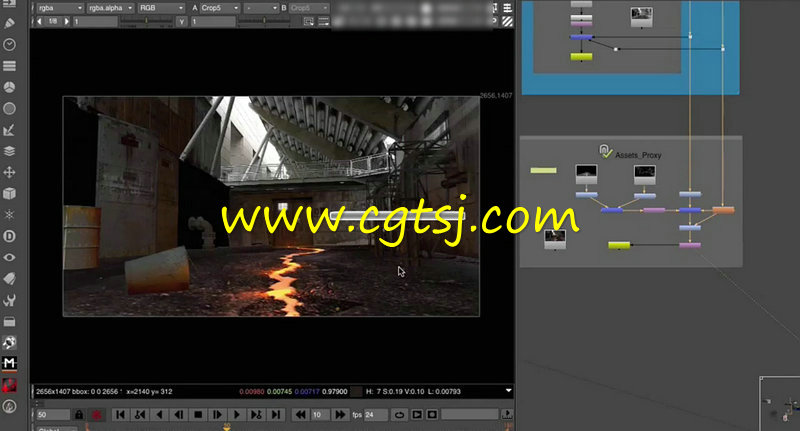Viewport: 800px width, 431px height.
Task: Open the Particles nodes menu
Action: [9, 215]
